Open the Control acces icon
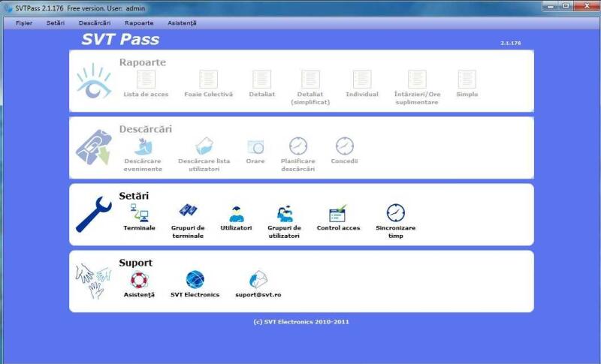 (338, 213)
